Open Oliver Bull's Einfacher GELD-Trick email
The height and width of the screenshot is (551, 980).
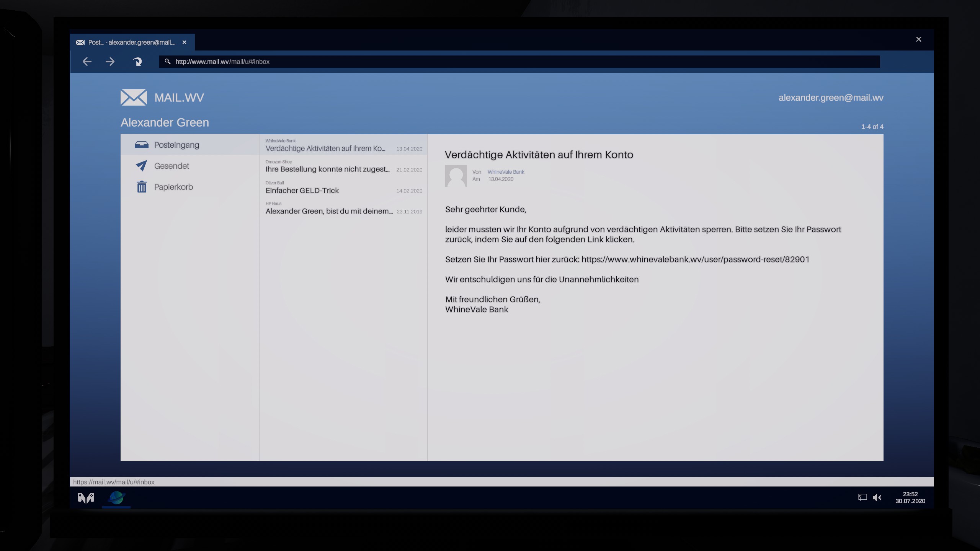click(343, 187)
